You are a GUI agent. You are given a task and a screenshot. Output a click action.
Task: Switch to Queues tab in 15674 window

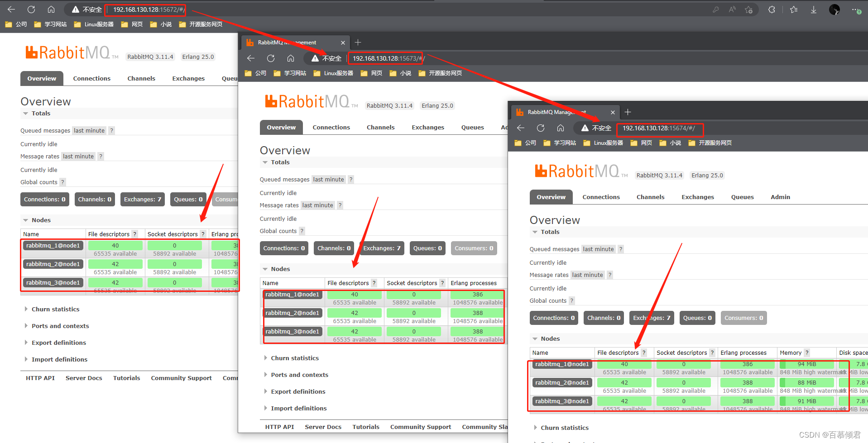(x=742, y=197)
